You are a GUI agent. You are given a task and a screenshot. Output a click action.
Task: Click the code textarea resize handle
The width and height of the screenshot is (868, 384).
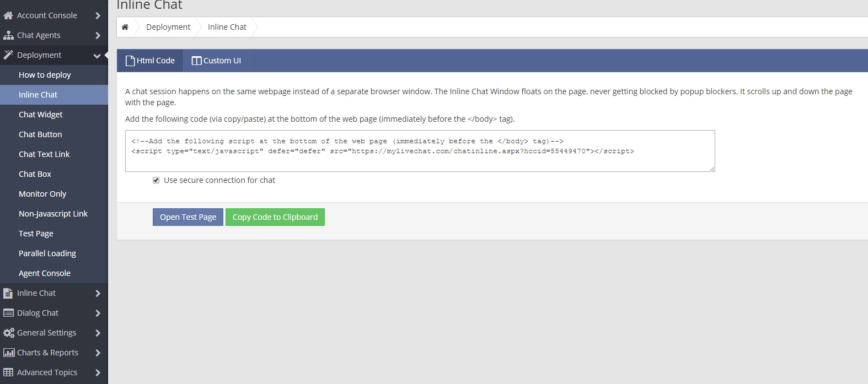coord(712,169)
